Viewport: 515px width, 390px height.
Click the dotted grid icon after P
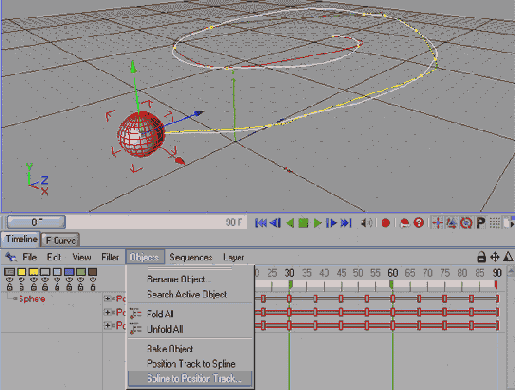[495, 223]
